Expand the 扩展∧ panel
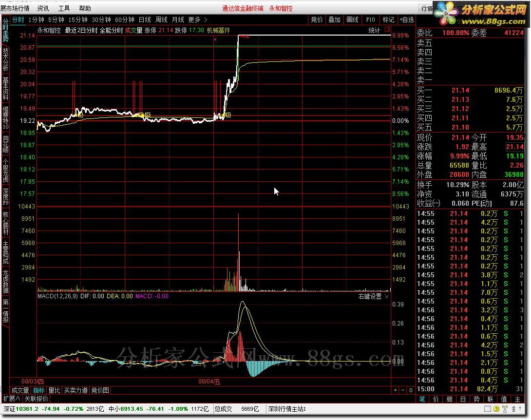 coord(12,399)
